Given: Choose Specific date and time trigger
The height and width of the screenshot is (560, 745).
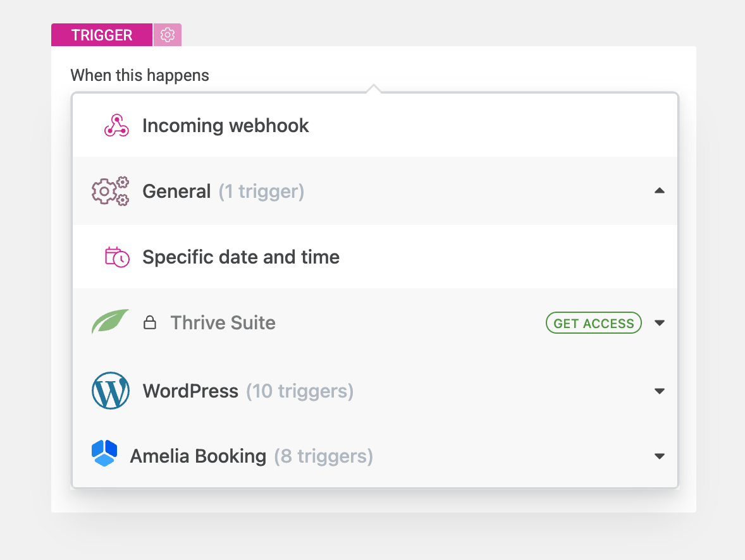Looking at the screenshot, I should tap(241, 257).
